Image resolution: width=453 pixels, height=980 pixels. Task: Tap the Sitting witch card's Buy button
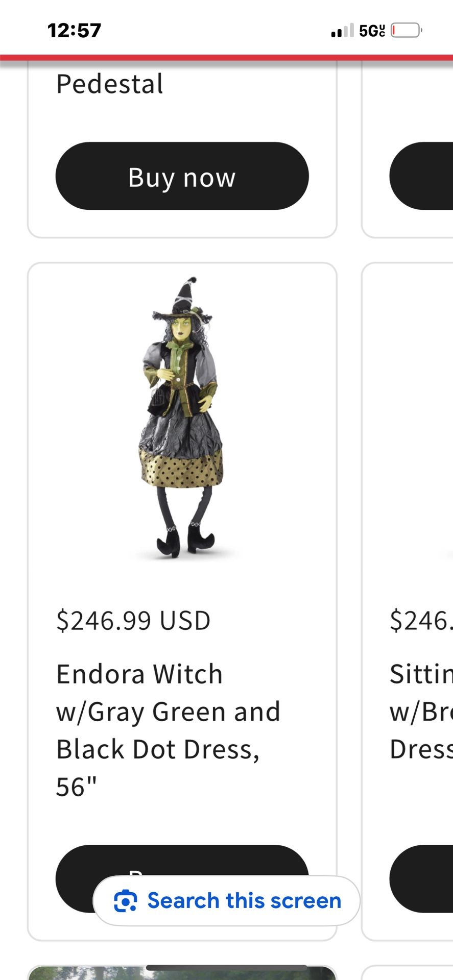[421, 878]
